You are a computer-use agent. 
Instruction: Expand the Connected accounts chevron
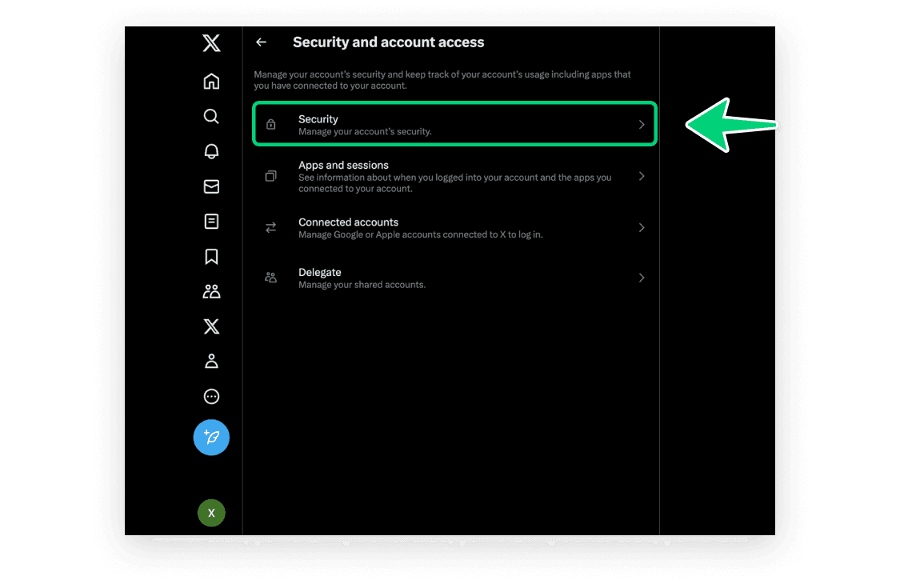(x=641, y=228)
